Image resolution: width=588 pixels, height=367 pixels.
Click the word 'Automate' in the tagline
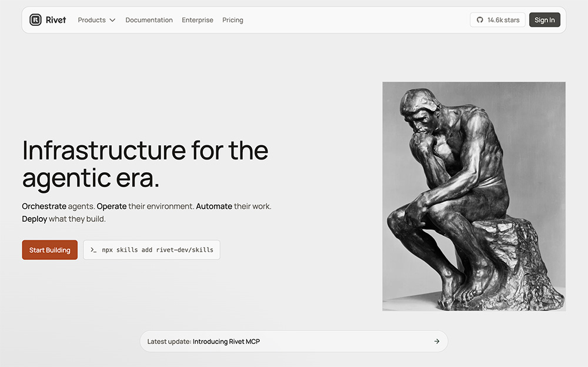(x=214, y=206)
